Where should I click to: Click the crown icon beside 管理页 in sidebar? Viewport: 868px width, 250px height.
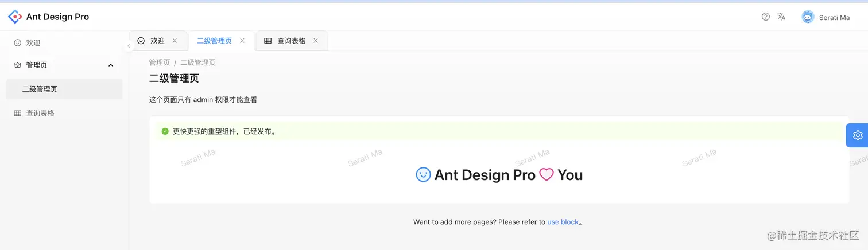coord(18,65)
